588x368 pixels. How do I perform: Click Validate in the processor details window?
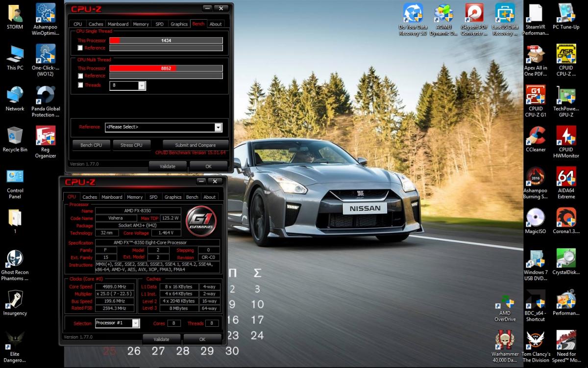pos(161,339)
